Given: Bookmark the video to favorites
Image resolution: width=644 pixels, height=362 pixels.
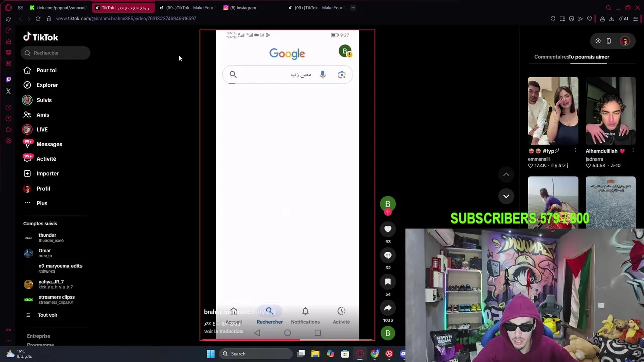Looking at the screenshot, I should (x=388, y=282).
